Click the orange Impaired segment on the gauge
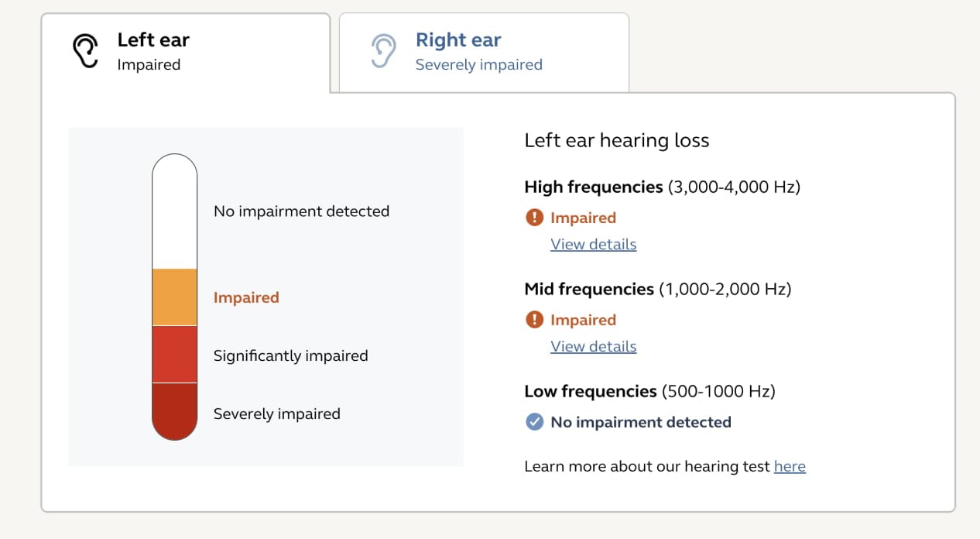This screenshot has width=980, height=539. tap(174, 297)
